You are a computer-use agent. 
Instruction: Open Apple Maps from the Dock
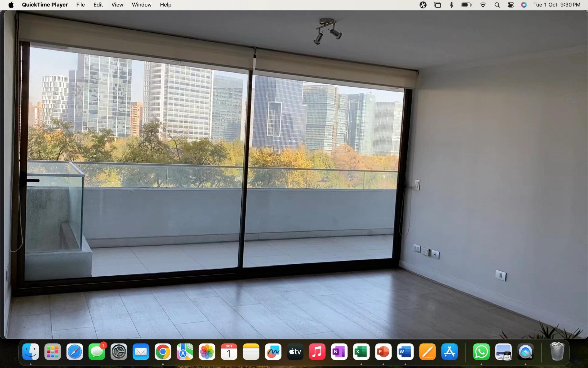tap(185, 352)
